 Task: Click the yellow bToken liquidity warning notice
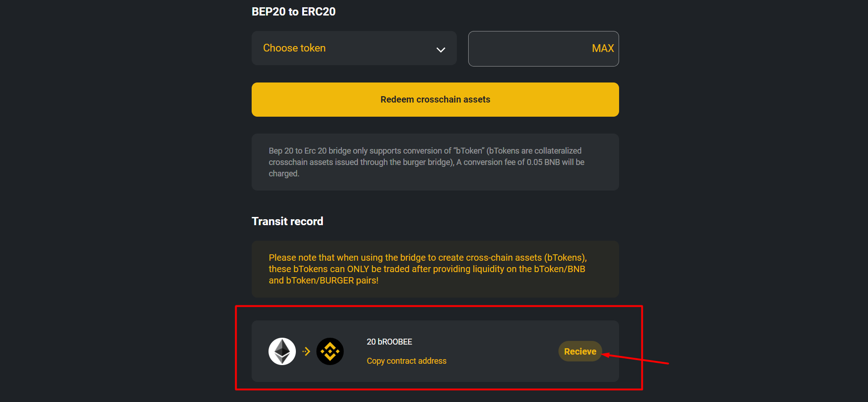point(435,269)
